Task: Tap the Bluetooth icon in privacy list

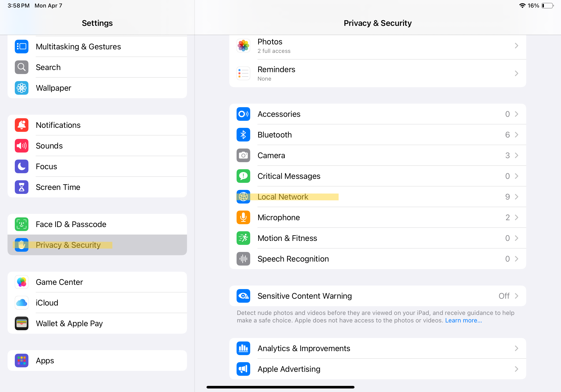Action: (243, 135)
